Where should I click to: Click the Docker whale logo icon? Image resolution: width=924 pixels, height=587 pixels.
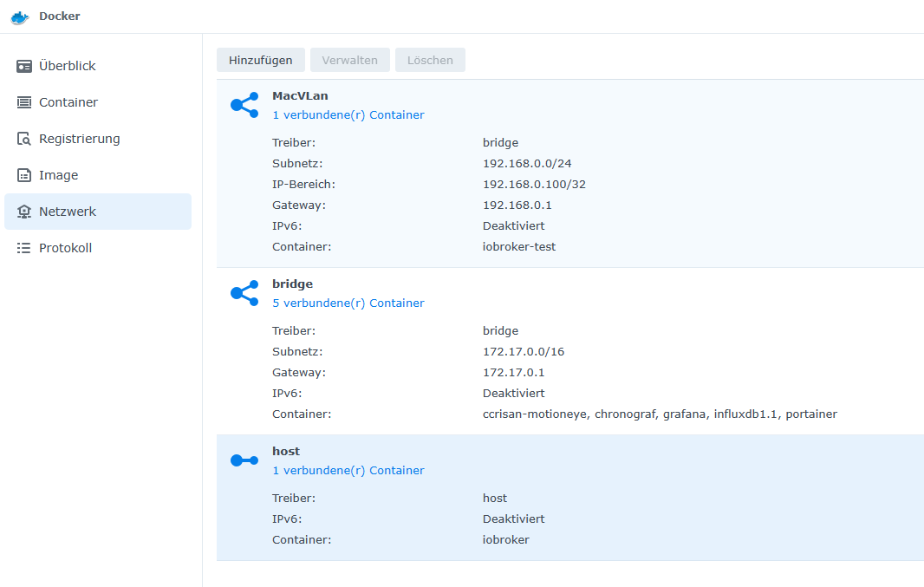19,16
